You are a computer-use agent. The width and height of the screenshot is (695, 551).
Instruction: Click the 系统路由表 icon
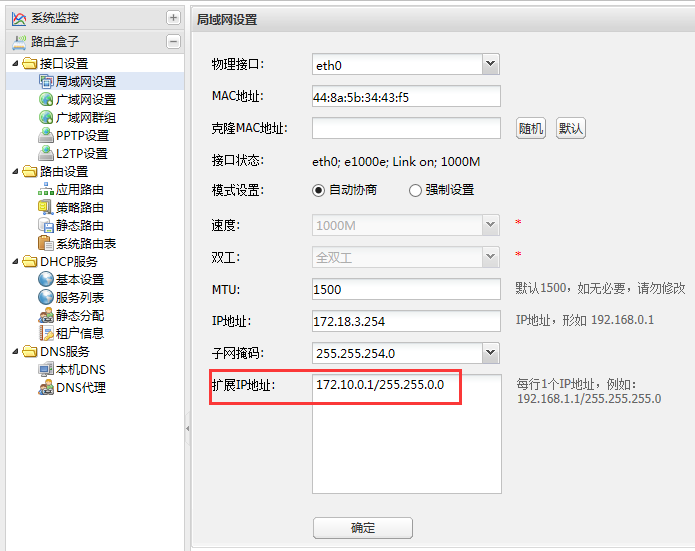46,243
